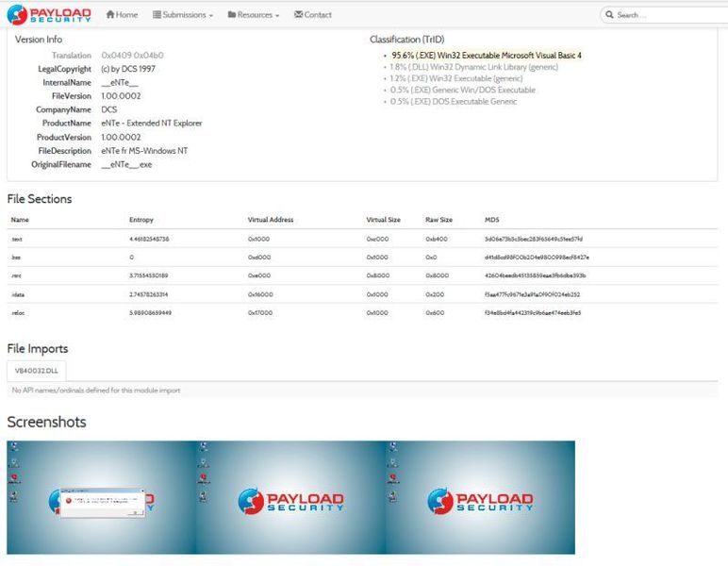Click the Home house icon

pyautogui.click(x=110, y=14)
